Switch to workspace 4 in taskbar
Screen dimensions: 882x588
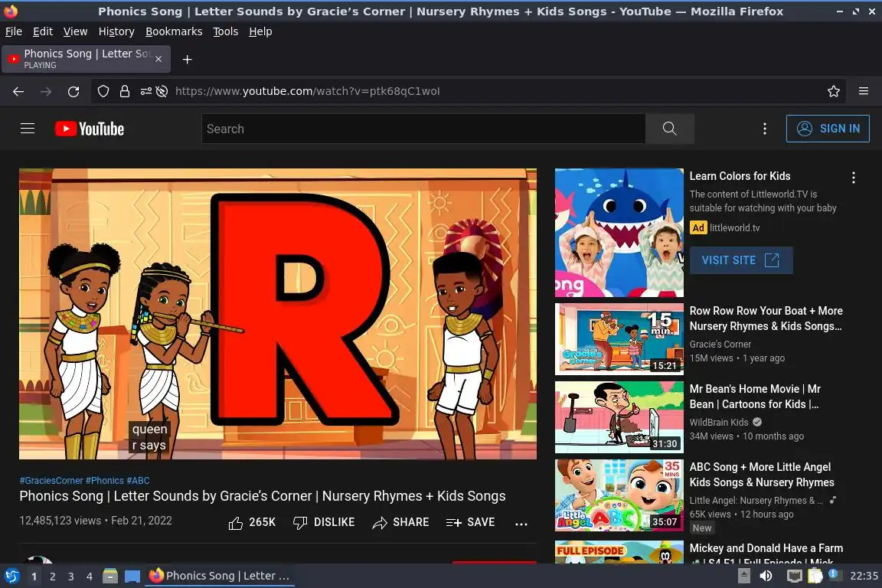90,577
